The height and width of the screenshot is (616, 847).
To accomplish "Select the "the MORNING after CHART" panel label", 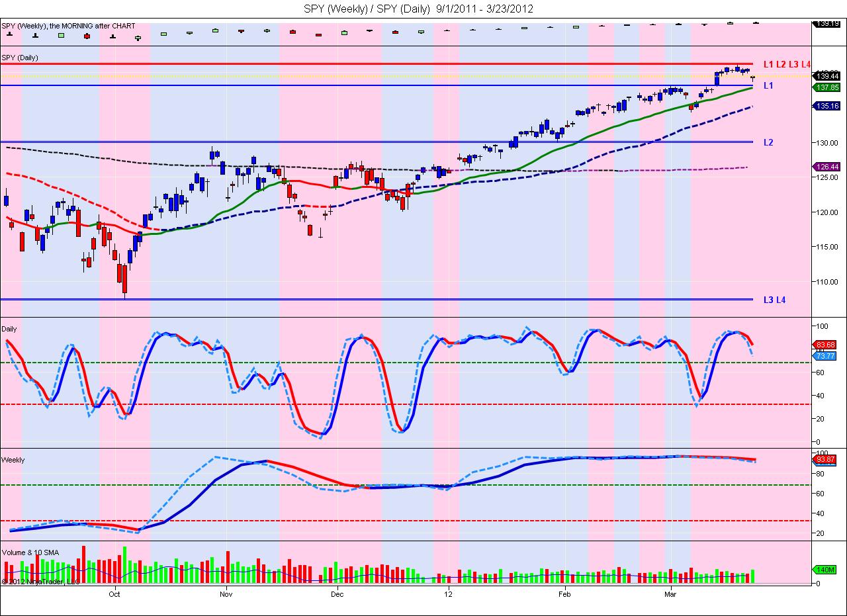I will tap(93, 26).
